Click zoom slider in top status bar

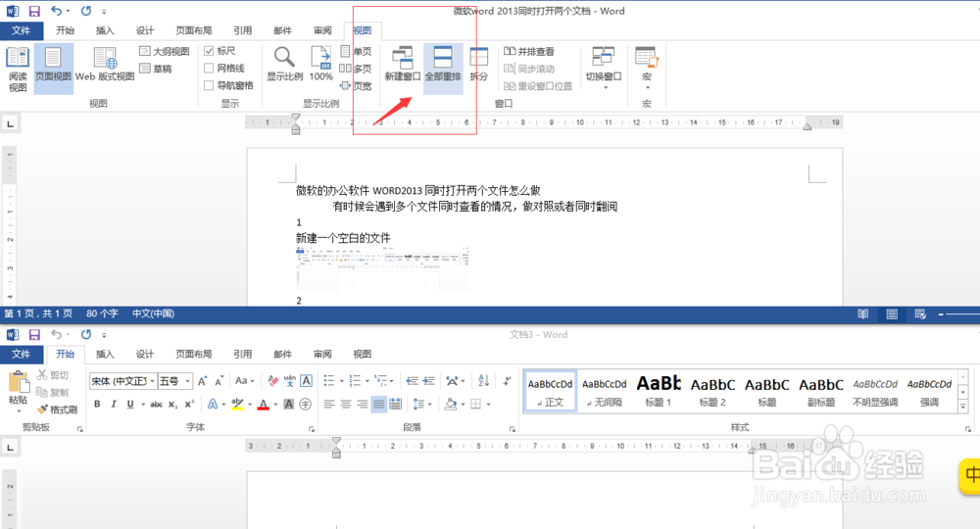[962, 314]
